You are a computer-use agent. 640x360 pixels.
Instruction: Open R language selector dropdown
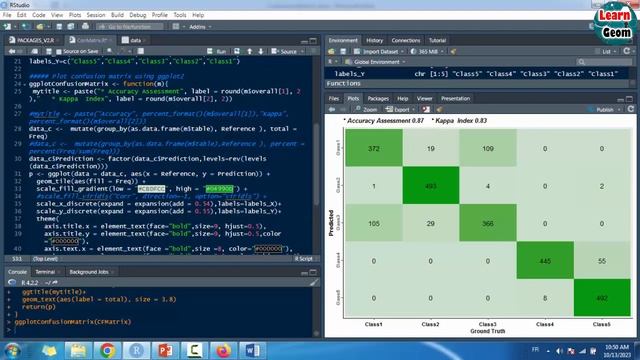[333, 62]
